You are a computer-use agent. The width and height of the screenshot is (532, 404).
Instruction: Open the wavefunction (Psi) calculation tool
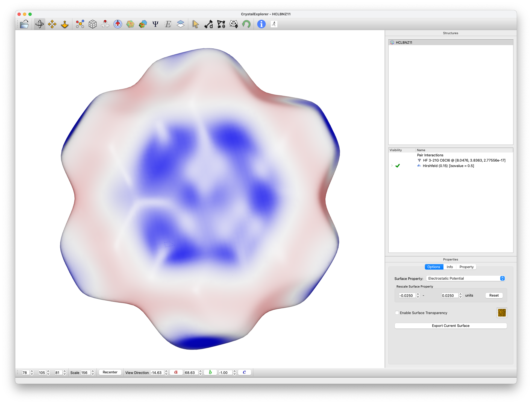click(x=155, y=24)
